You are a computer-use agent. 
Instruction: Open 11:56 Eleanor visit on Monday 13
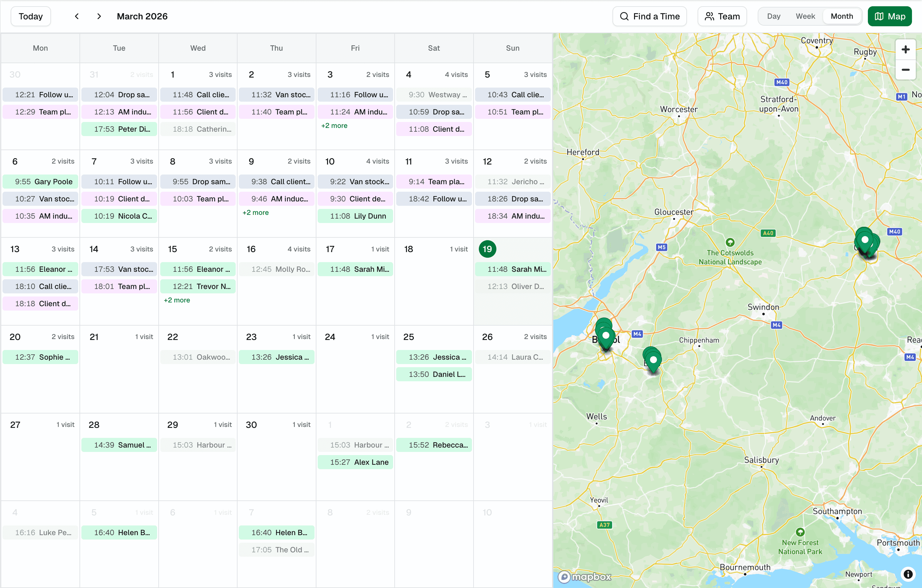point(40,269)
